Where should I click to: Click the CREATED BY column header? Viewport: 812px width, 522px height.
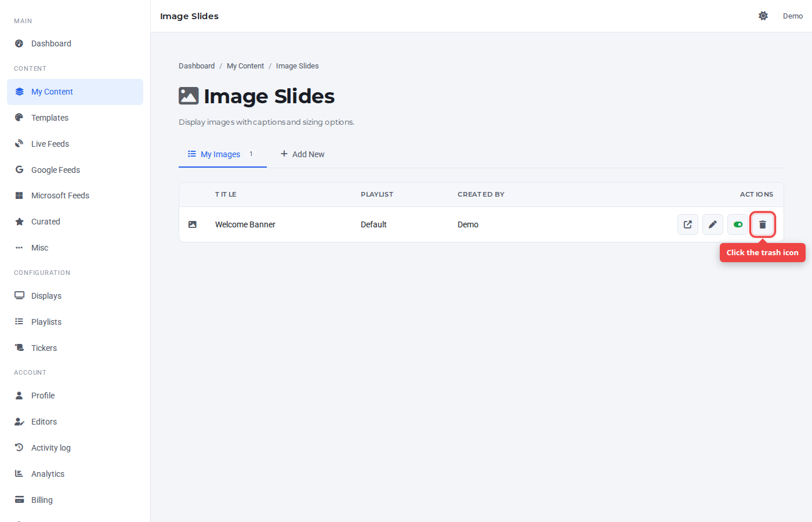(x=481, y=194)
